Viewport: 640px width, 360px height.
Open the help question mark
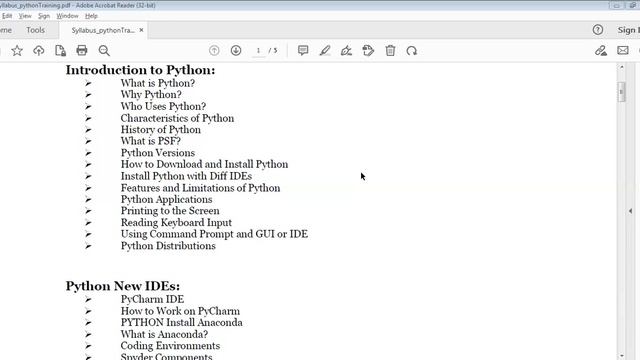[x=598, y=30]
